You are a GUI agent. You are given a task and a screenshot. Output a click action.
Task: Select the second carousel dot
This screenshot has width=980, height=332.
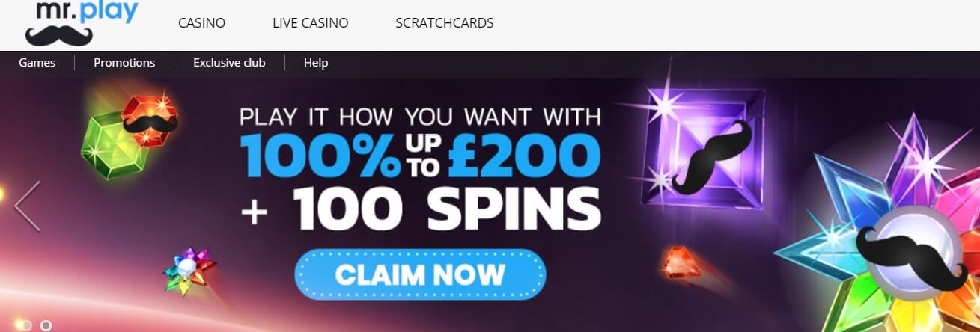point(46,325)
